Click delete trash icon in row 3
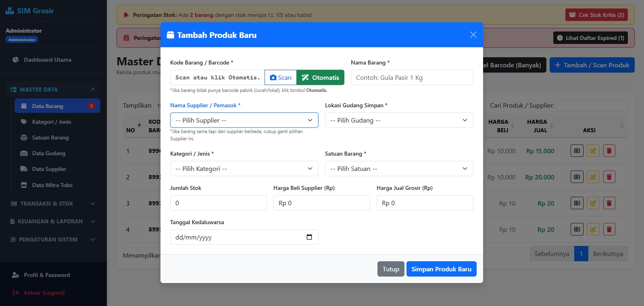644x306 pixels. [x=609, y=203]
